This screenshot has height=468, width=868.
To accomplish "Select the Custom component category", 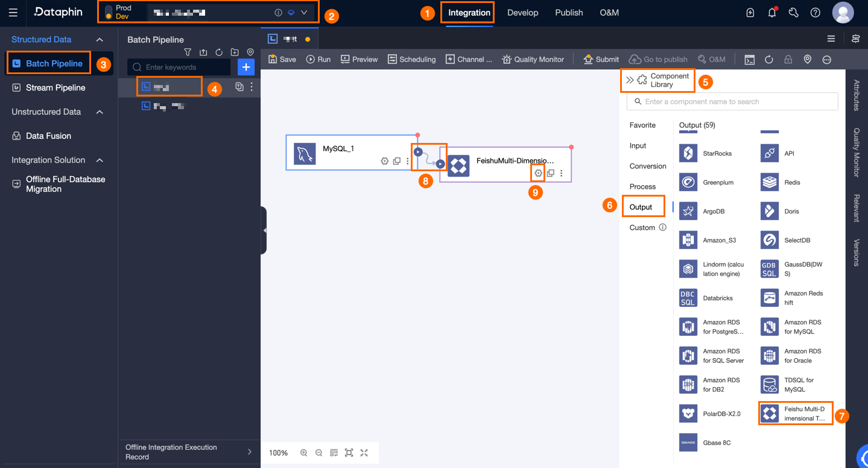I will tap(642, 227).
